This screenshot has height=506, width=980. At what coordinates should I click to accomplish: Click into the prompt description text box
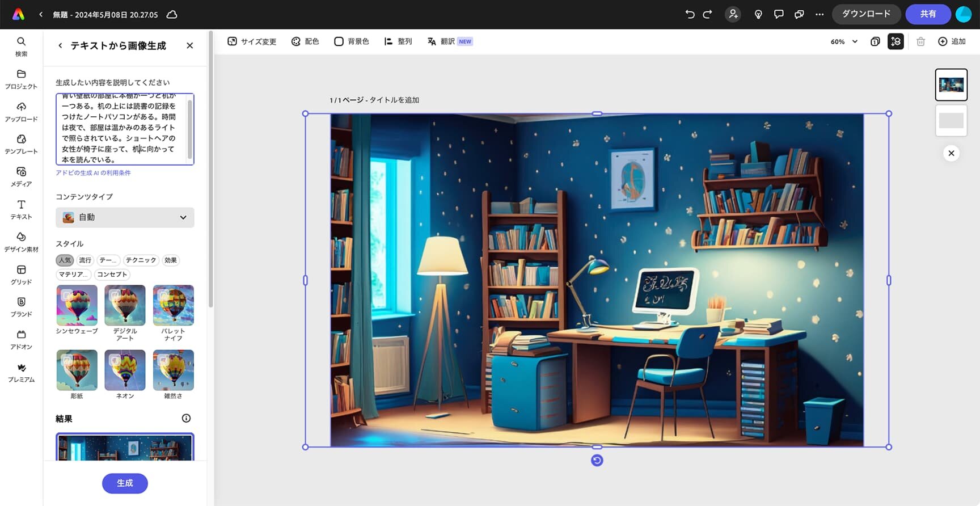(125, 129)
